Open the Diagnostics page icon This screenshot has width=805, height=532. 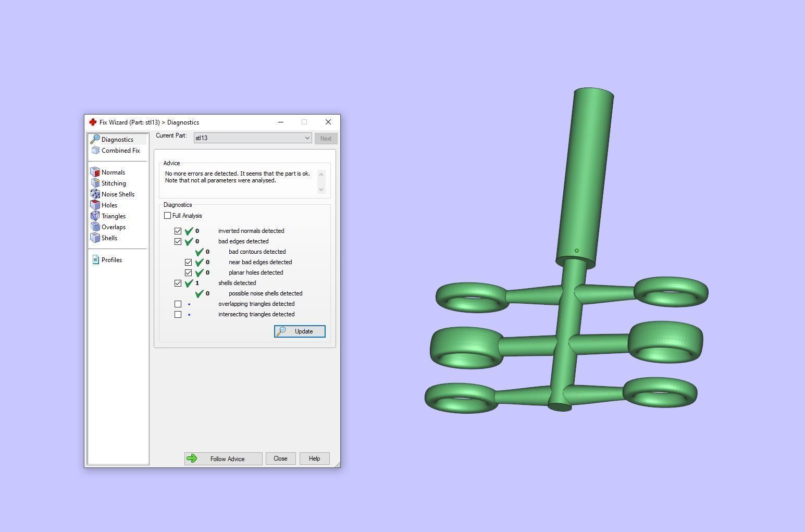(95, 139)
